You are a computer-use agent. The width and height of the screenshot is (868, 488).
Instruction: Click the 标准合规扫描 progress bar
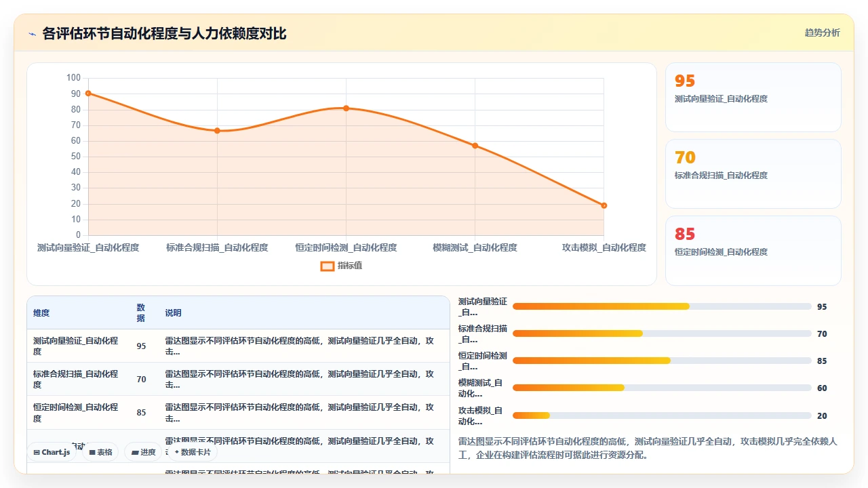[x=662, y=333]
